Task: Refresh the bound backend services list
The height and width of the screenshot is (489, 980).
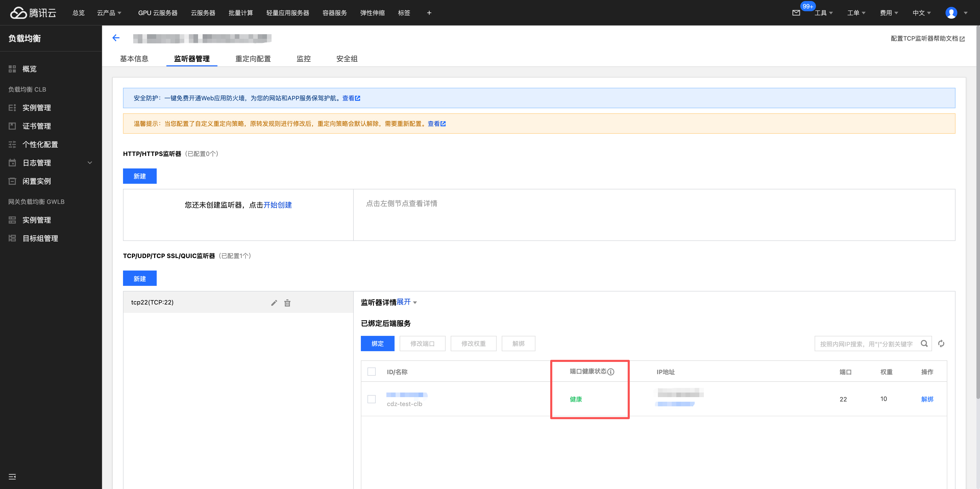Action: [941, 344]
